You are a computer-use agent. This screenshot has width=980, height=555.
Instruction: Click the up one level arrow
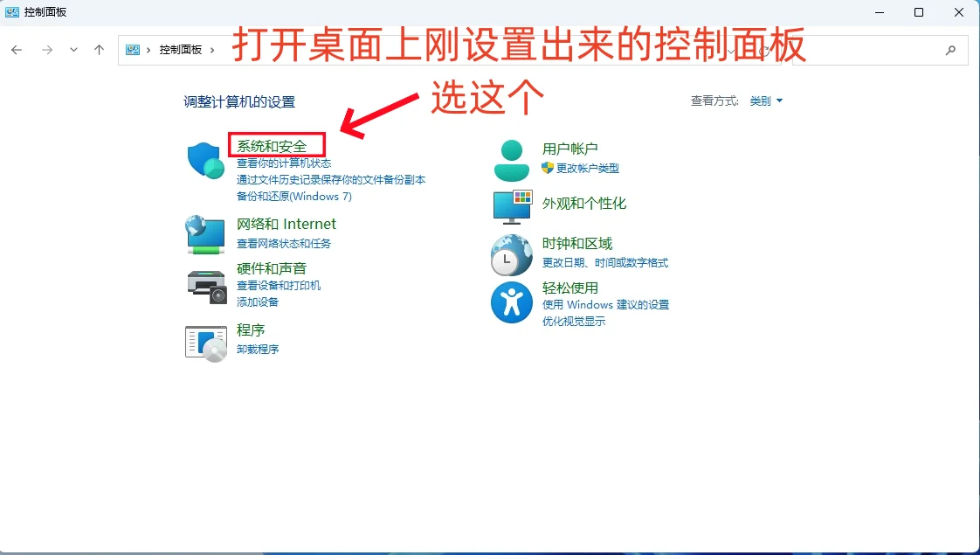[x=100, y=50]
